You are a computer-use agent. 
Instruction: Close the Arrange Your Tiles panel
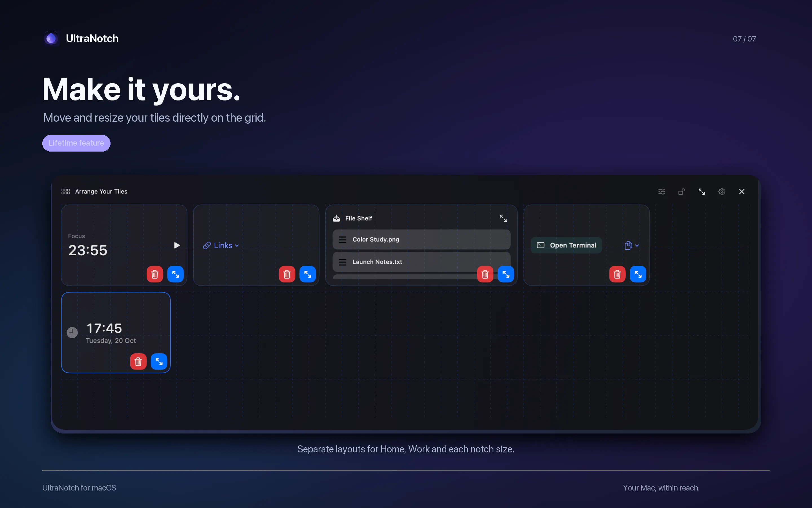742,192
